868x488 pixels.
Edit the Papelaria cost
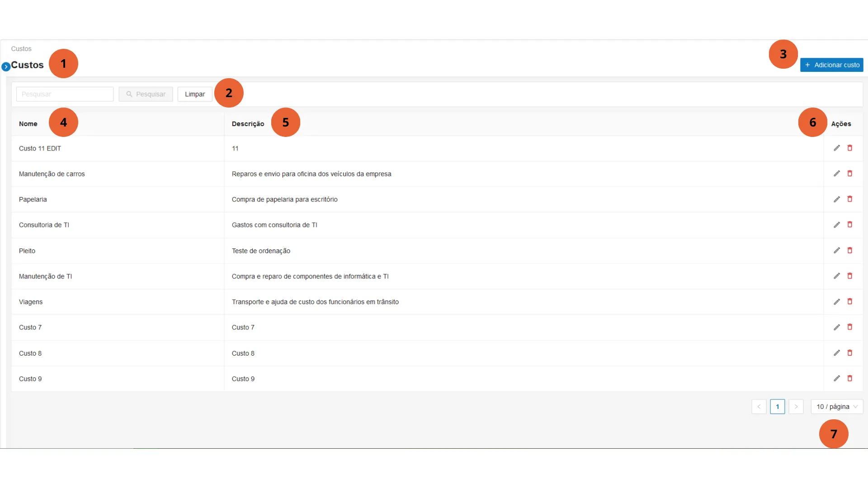click(x=837, y=199)
